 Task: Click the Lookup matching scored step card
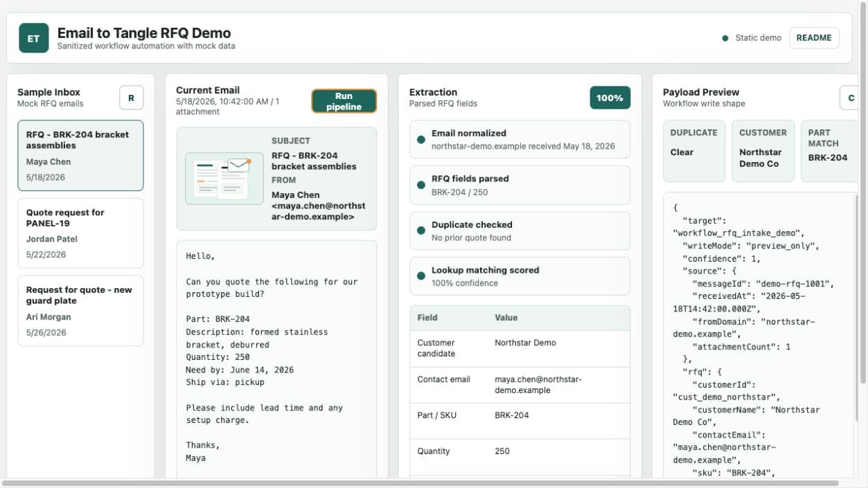(x=520, y=276)
